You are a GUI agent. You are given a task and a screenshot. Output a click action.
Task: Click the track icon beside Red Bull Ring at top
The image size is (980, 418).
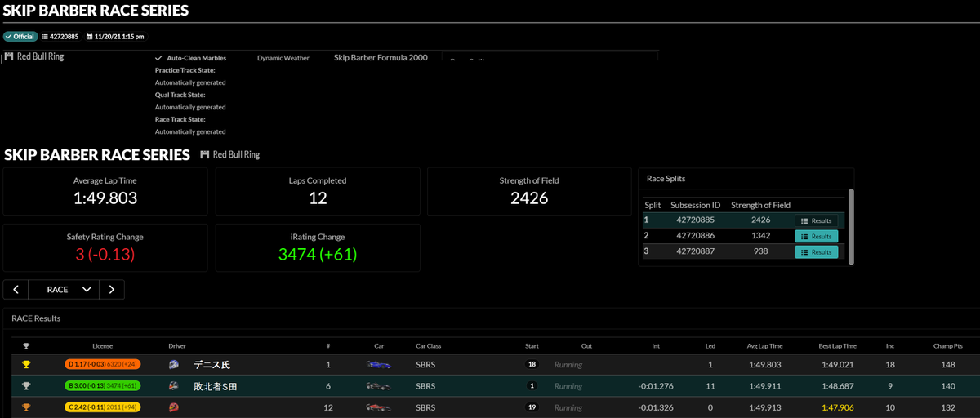pyautogui.click(x=9, y=56)
